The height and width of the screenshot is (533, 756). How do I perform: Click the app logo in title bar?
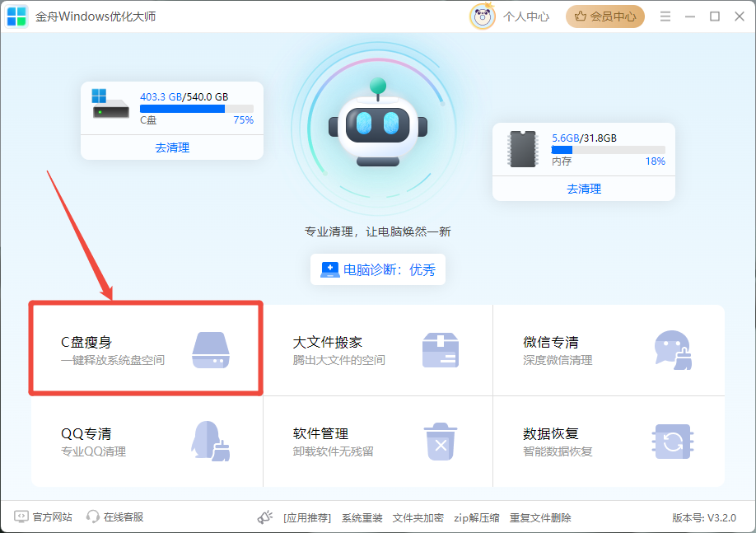16,16
